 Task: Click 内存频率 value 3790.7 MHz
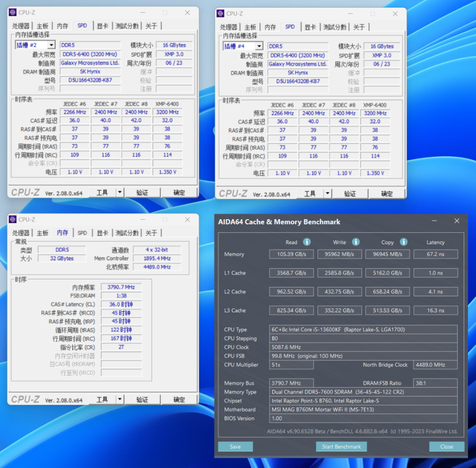[x=121, y=287]
